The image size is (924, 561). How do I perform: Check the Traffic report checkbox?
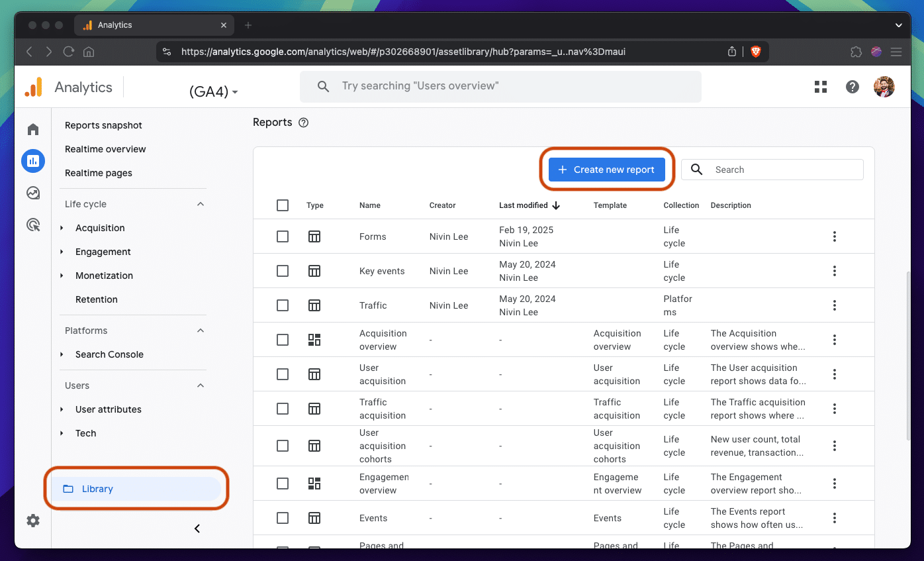click(x=283, y=305)
